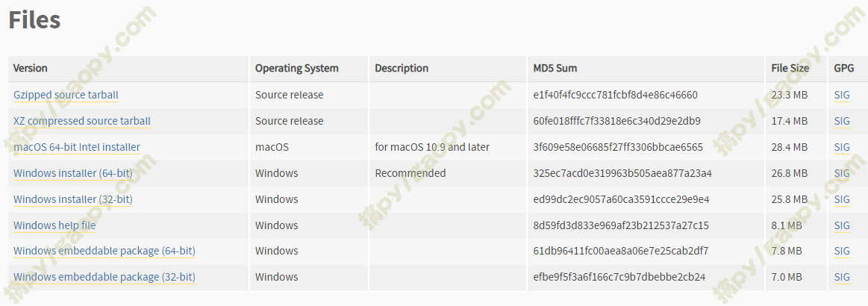
Task: Click SIG for macOS 64-bit Intel installer
Action: (841, 147)
